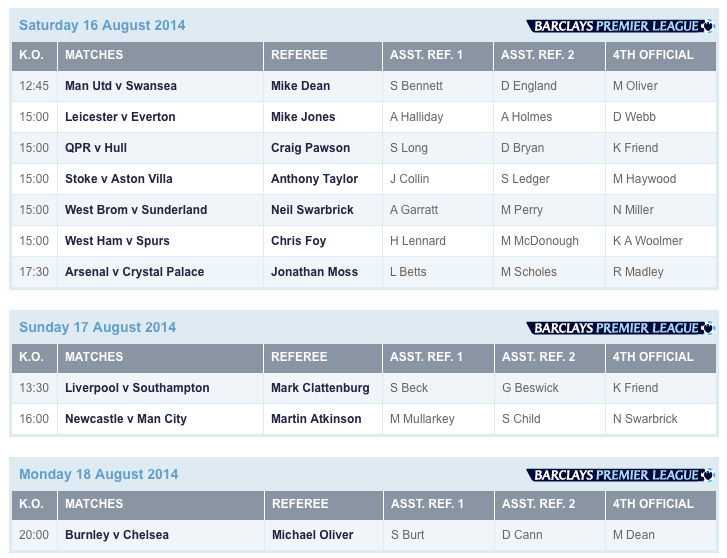Click the Saturday 16 August 2014 heading
Image resolution: width=727 pixels, height=558 pixels.
point(102,25)
